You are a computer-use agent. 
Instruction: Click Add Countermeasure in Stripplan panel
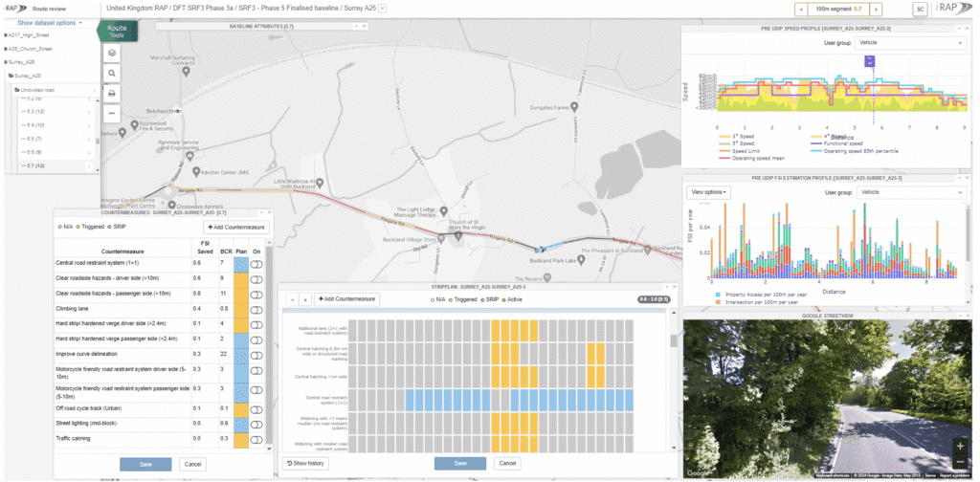click(x=346, y=299)
